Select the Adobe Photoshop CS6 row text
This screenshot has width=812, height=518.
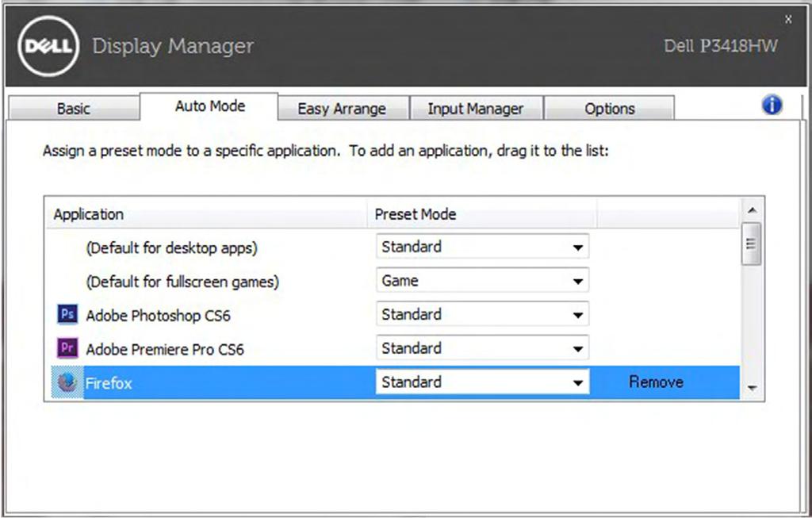[158, 316]
